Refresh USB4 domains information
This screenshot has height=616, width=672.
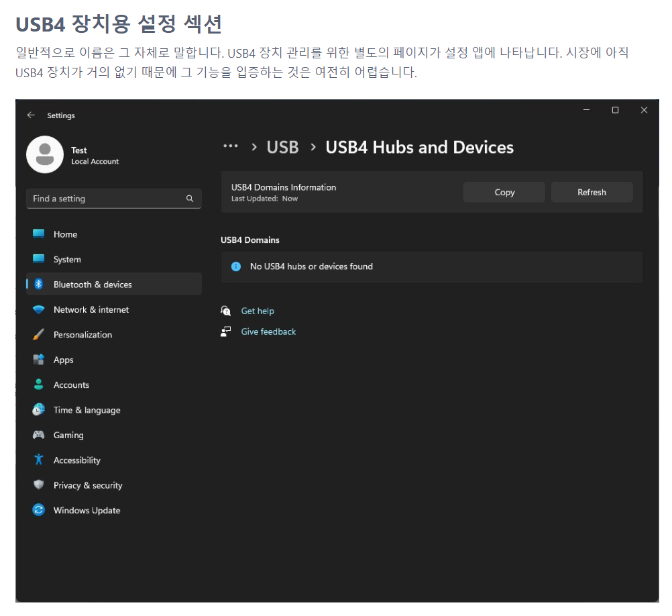point(592,192)
